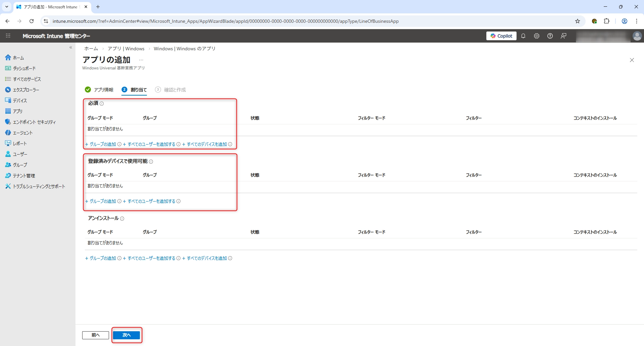This screenshot has height=346, width=644.
Task: Show info tooltip next to 必須
Action: tap(102, 104)
